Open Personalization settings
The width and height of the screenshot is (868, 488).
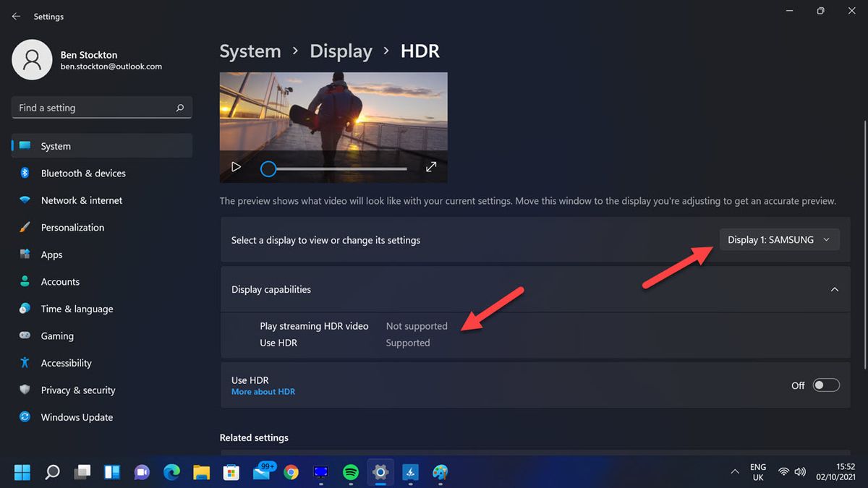(72, 227)
